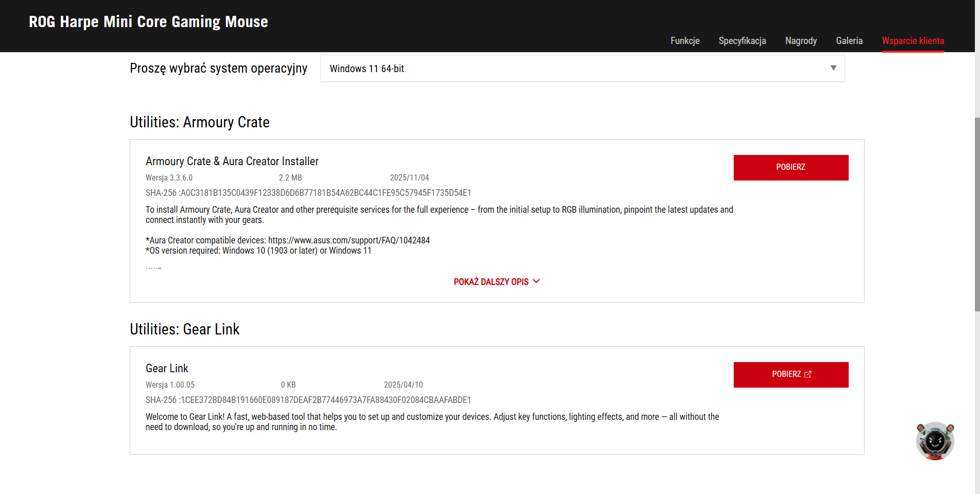
Task: Open the Galeria tab
Action: [849, 41]
